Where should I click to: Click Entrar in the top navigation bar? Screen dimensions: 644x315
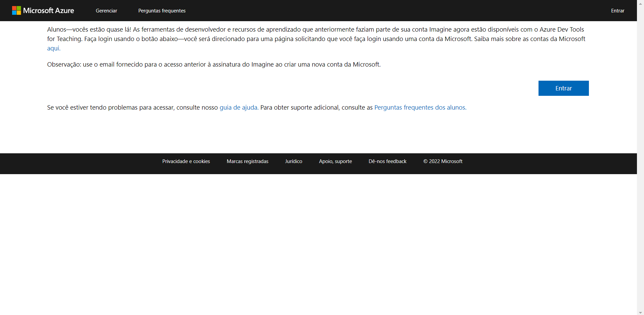617,11
